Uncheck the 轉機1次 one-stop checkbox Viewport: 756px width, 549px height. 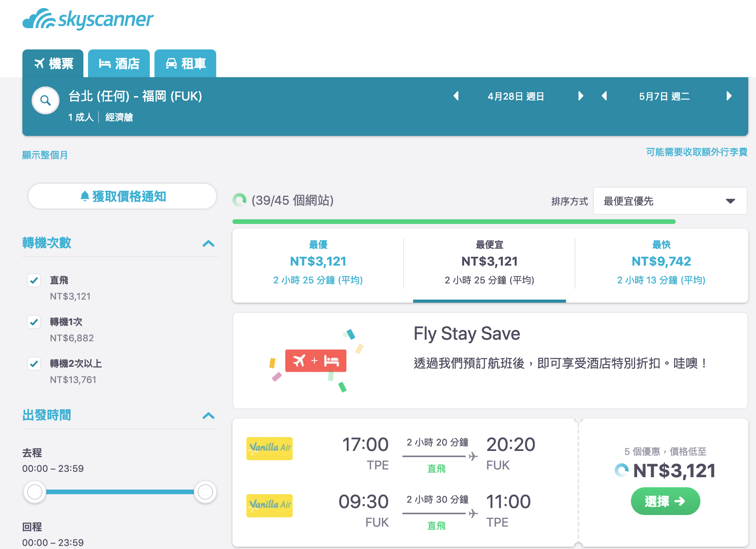point(34,322)
